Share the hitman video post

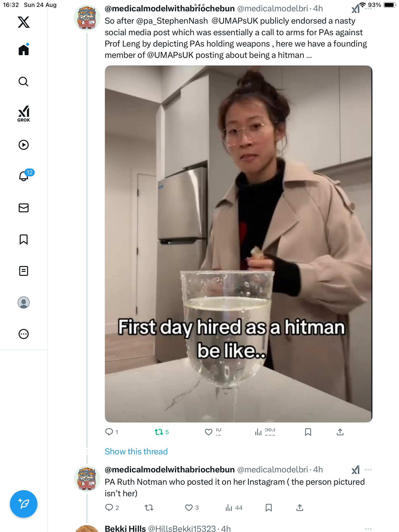340,432
